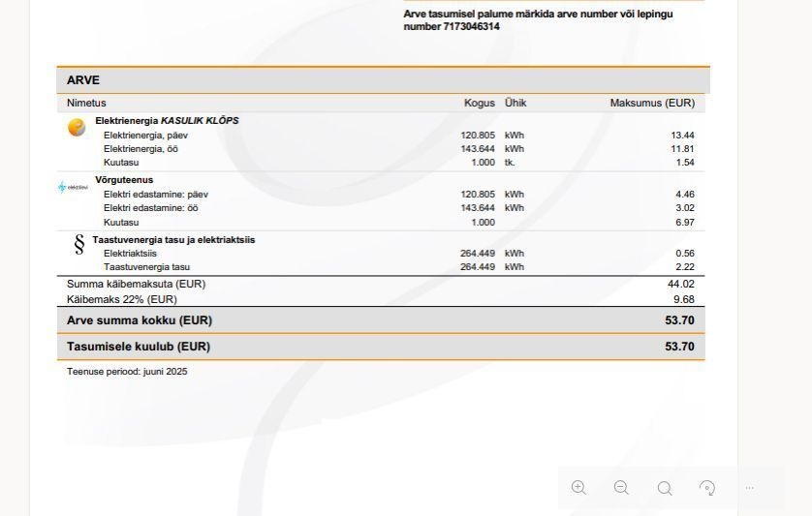Click the orange Elektrienergia logo icon
812x516 pixels.
(x=77, y=128)
